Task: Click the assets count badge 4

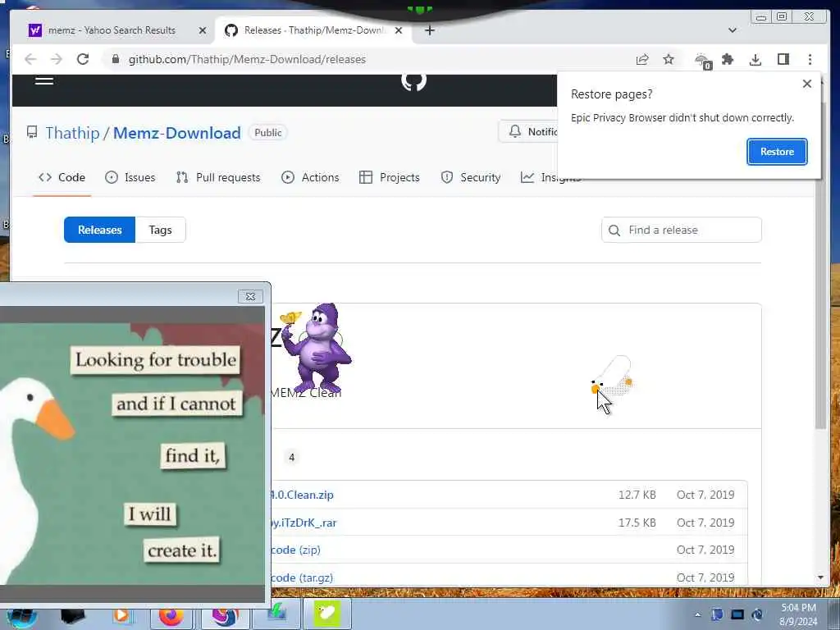Action: [x=291, y=457]
